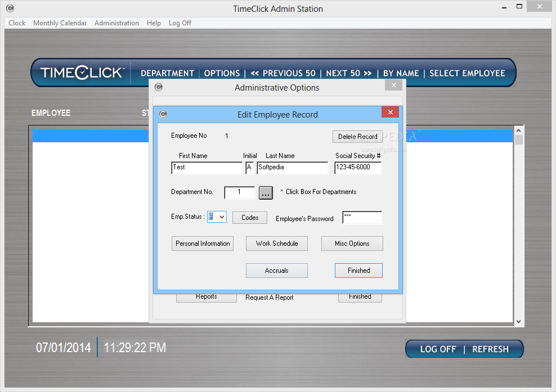This screenshot has height=392, width=556.
Task: Click REFRESH at the bottom right
Action: (x=490, y=349)
